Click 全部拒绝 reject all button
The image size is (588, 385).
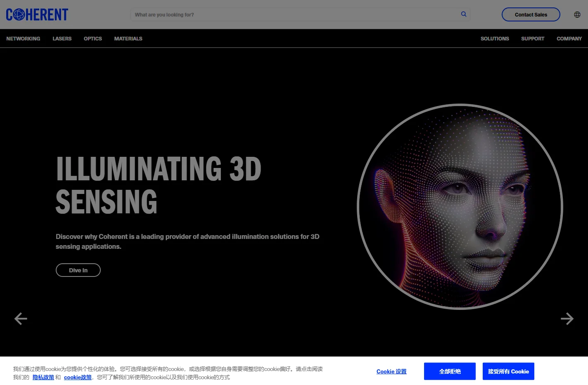[x=450, y=371]
